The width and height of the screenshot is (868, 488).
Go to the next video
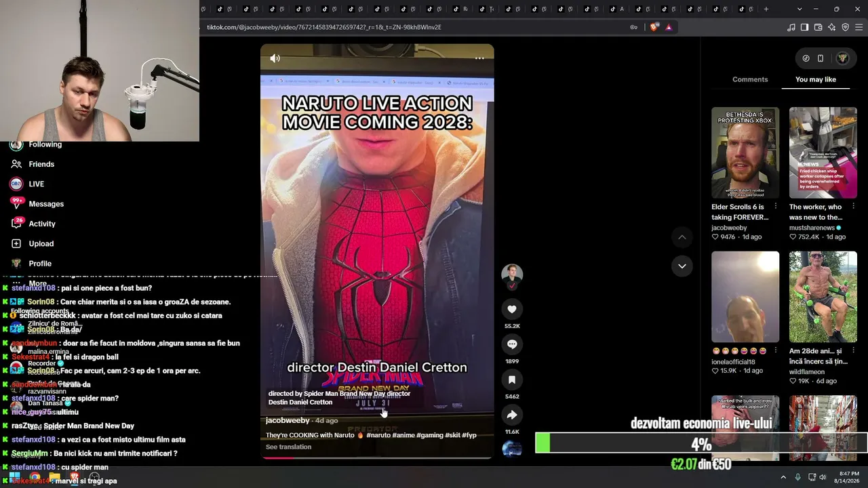coord(682,266)
